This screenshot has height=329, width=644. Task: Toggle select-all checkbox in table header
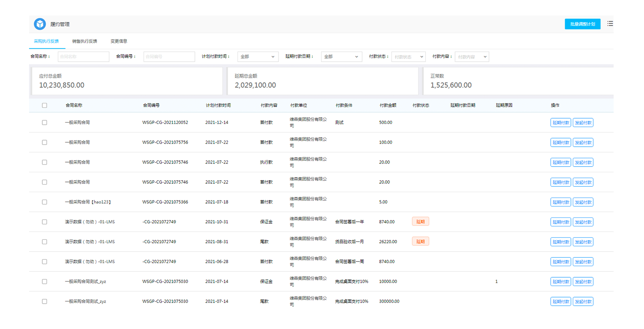pos(44,105)
